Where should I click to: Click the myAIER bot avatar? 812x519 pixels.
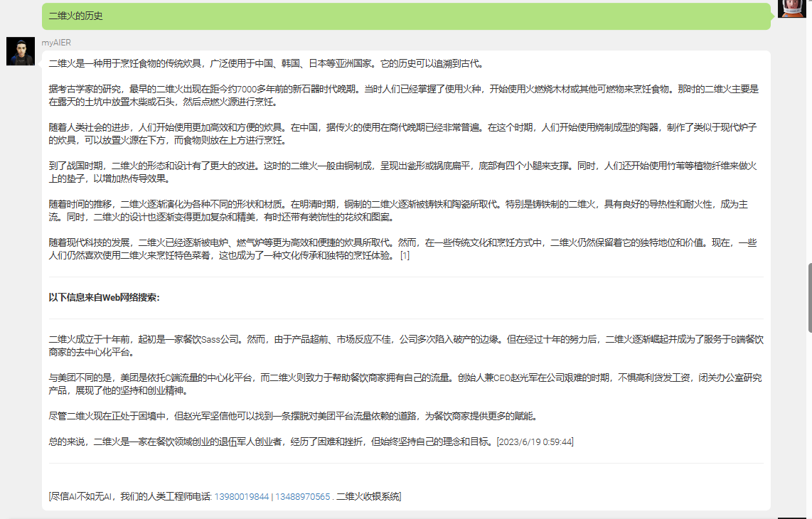tap(21, 51)
